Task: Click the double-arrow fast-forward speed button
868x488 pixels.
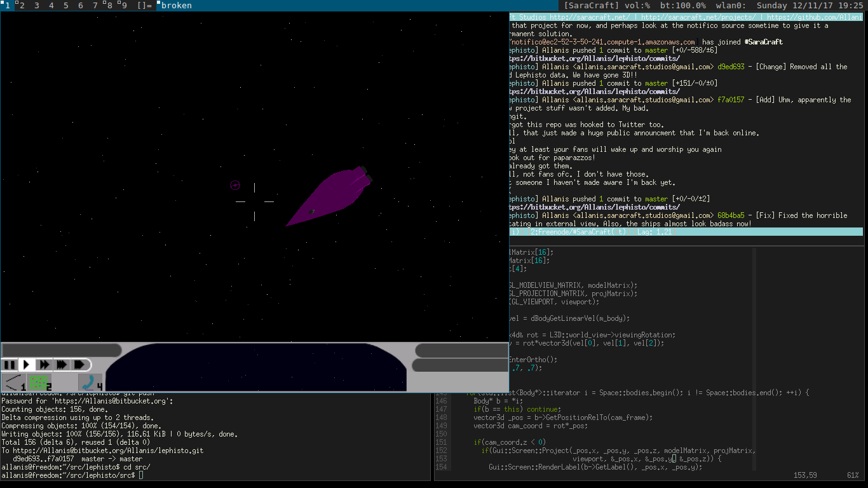Action: (x=44, y=365)
